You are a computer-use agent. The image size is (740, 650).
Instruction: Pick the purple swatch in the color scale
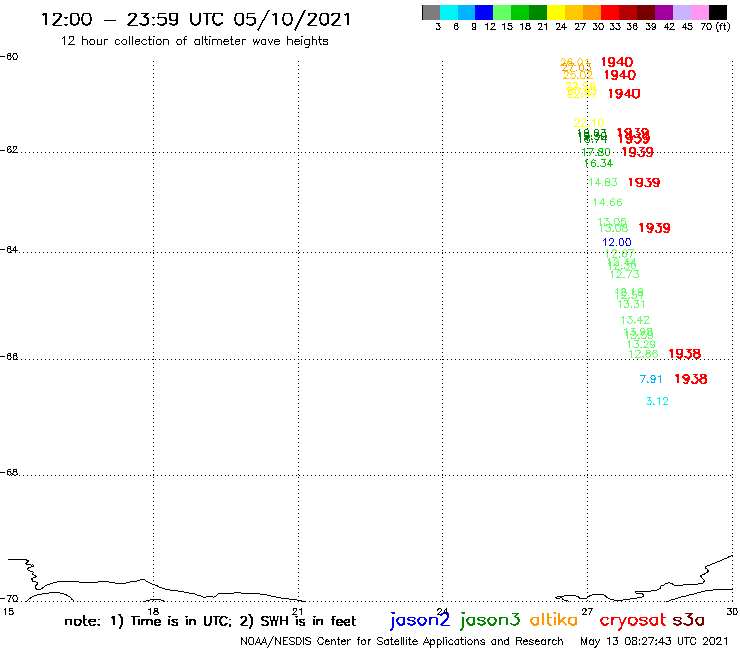(x=664, y=13)
